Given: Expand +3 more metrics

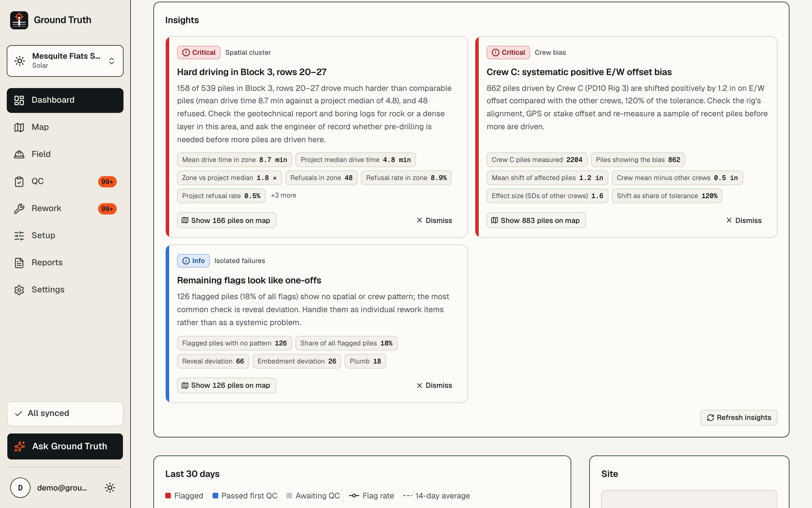Looking at the screenshot, I should pyautogui.click(x=284, y=195).
